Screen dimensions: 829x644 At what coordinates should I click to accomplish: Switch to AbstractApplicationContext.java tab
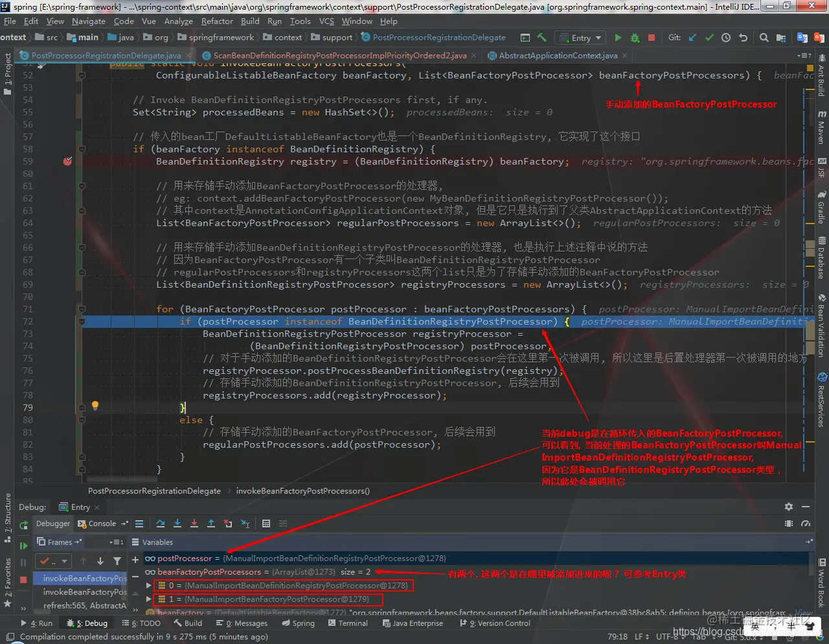558,56
